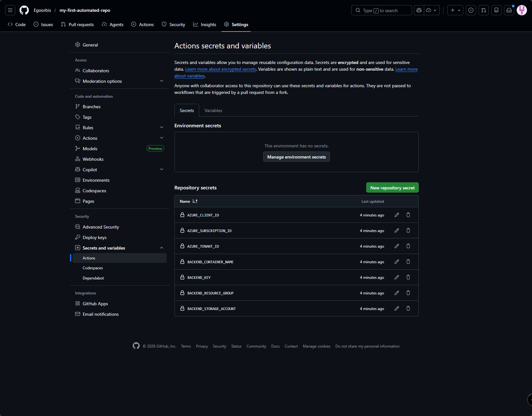Open the GitHub home logo
This screenshot has width=532, height=416.
click(x=24, y=10)
